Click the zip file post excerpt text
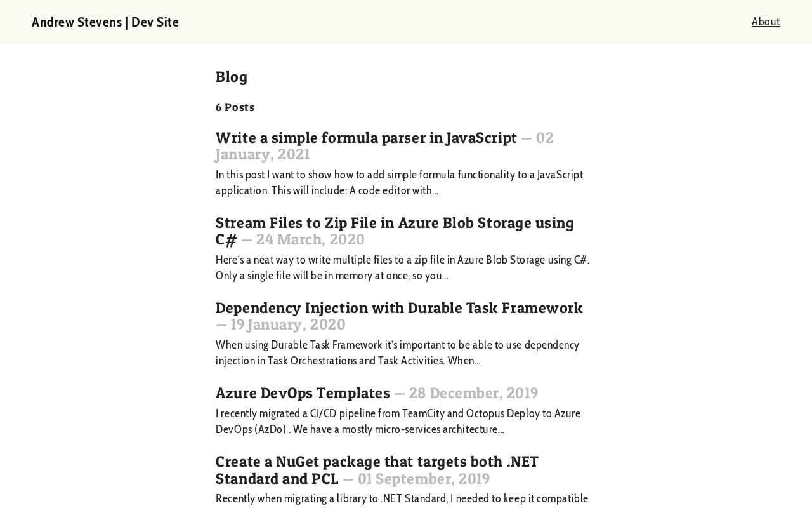The image size is (812, 508). (x=402, y=267)
